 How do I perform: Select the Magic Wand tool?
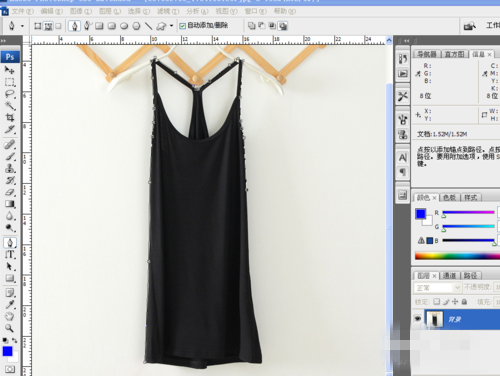(x=9, y=106)
